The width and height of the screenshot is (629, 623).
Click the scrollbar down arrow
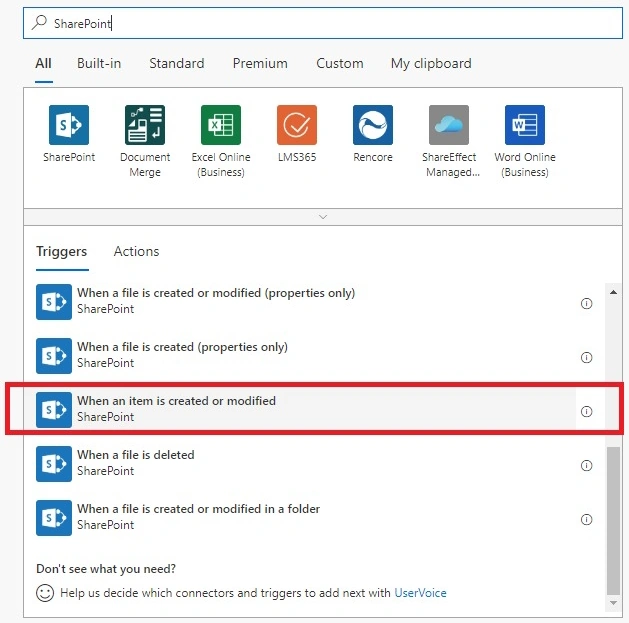(x=613, y=603)
